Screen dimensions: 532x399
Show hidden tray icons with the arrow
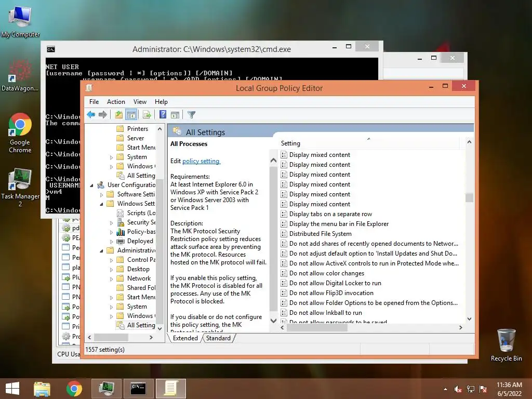pyautogui.click(x=445, y=389)
